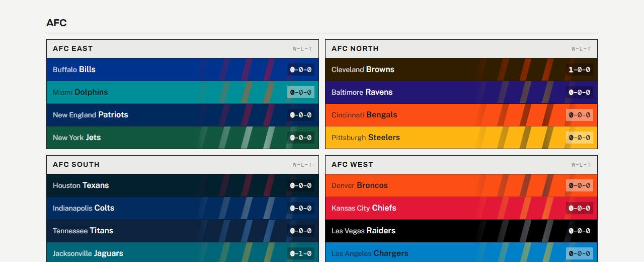
Task: Click the Ravens 0-0-0 record
Action: pyautogui.click(x=580, y=92)
